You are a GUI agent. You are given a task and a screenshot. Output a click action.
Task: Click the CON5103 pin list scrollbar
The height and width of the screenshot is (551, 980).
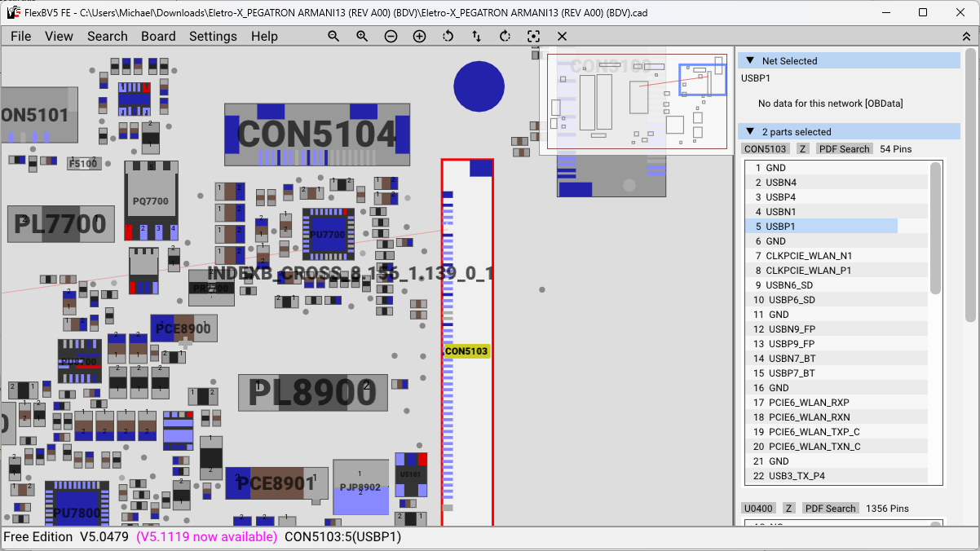pos(936,228)
